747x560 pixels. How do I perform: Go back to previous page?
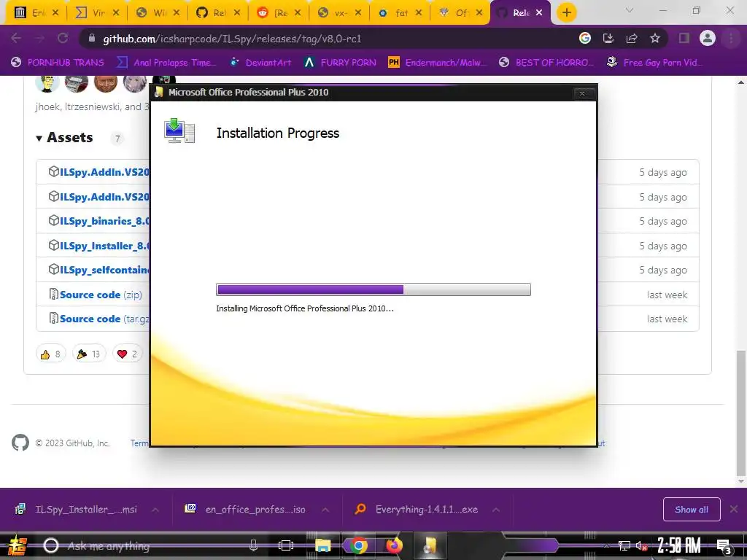click(16, 39)
